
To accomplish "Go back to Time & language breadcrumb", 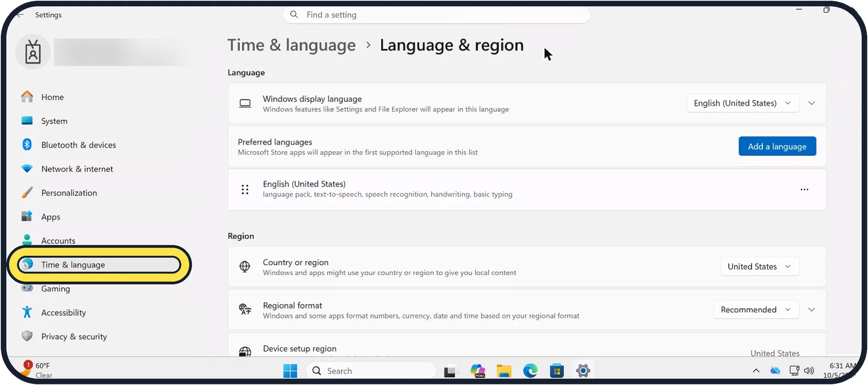I will tap(292, 45).
